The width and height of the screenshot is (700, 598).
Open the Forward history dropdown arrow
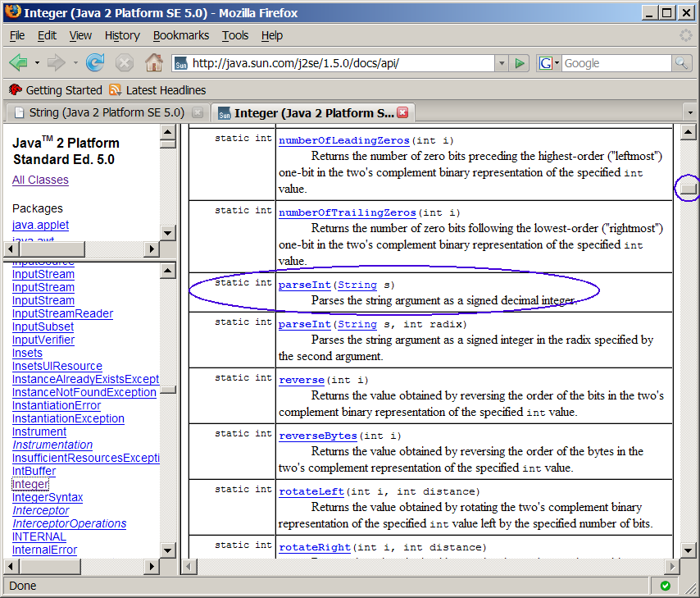pyautogui.click(x=75, y=63)
